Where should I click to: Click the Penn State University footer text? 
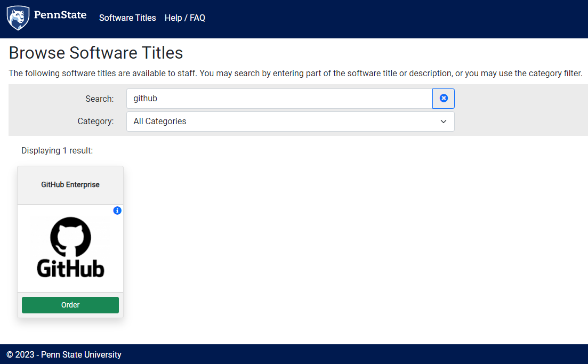point(64,354)
